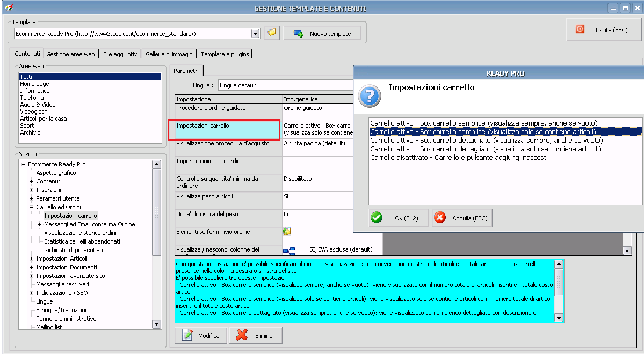The width and height of the screenshot is (644, 354).
Task: Click the Nuovo template button
Action: pos(322,33)
